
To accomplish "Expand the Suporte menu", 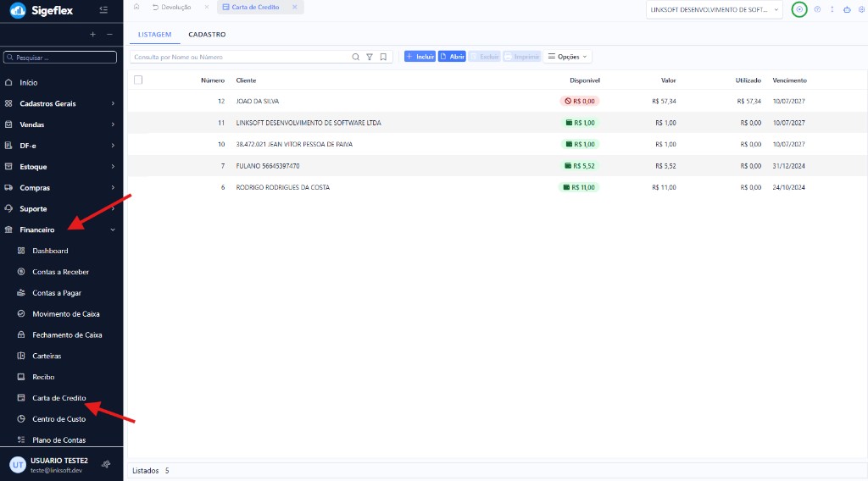I will 61,208.
